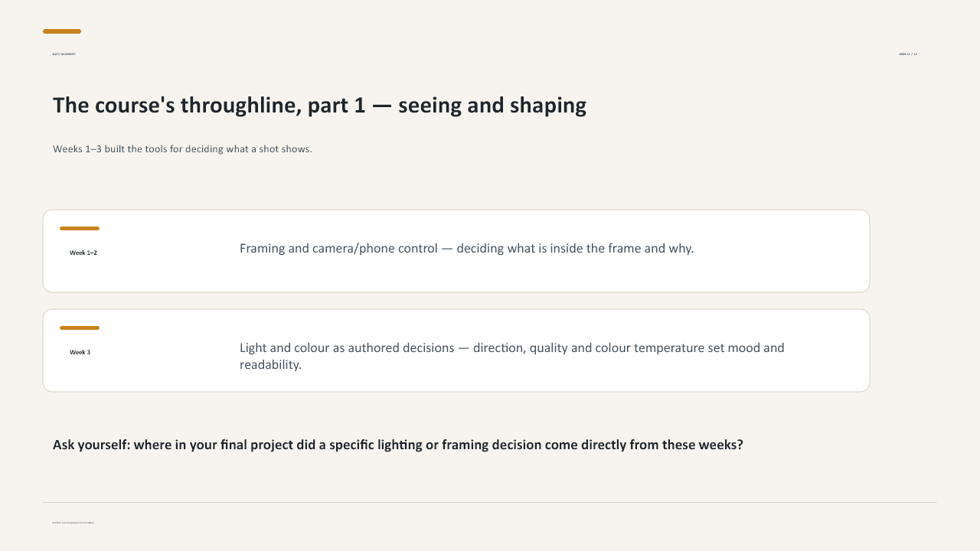Click the week counter in the top right
The width and height of the screenshot is (980, 551).
[908, 54]
